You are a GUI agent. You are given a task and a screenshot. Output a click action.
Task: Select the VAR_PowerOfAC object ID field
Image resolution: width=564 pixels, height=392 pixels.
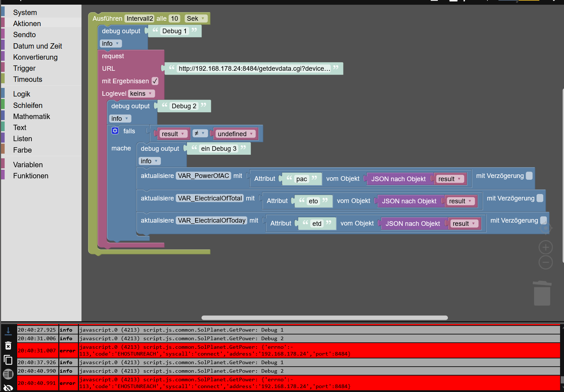pyautogui.click(x=203, y=176)
